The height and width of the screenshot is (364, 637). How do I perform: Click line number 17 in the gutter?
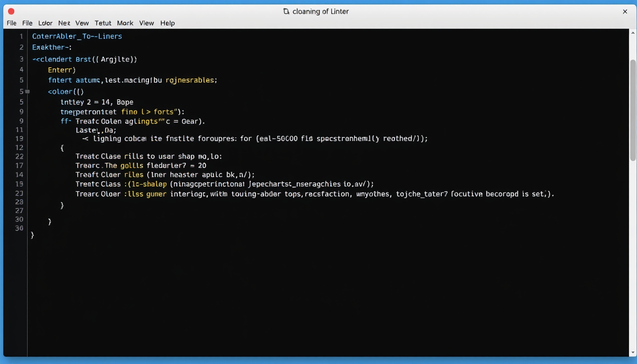[19, 165]
